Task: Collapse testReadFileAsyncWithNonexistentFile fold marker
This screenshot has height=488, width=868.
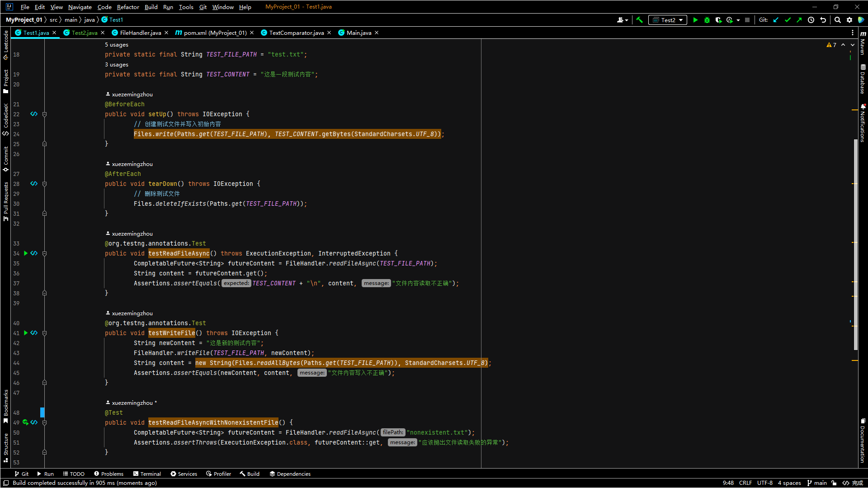Action: point(44,423)
